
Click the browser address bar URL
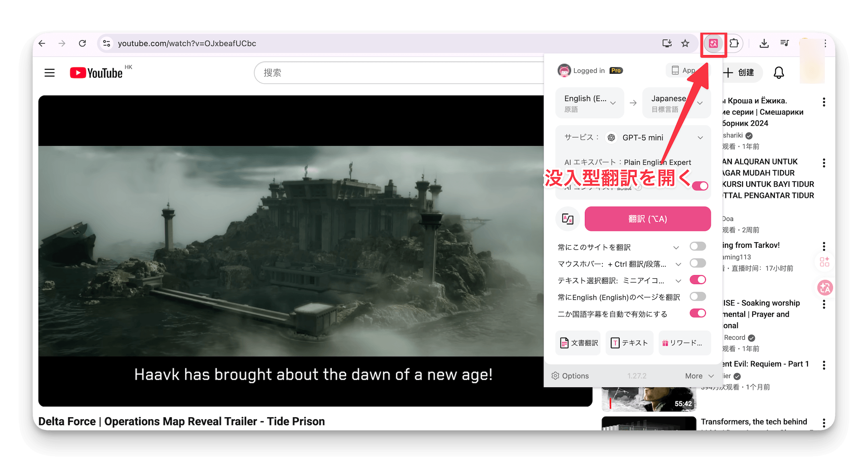tap(187, 43)
